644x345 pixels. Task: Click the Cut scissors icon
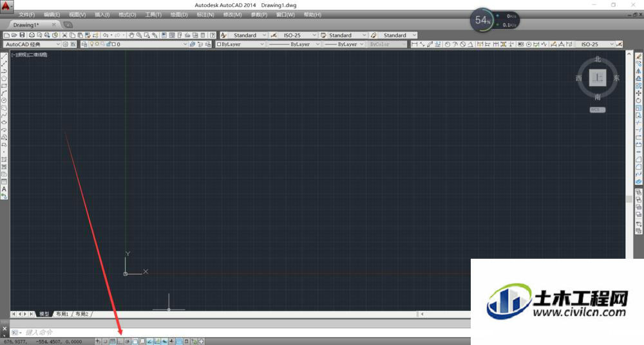click(x=64, y=35)
